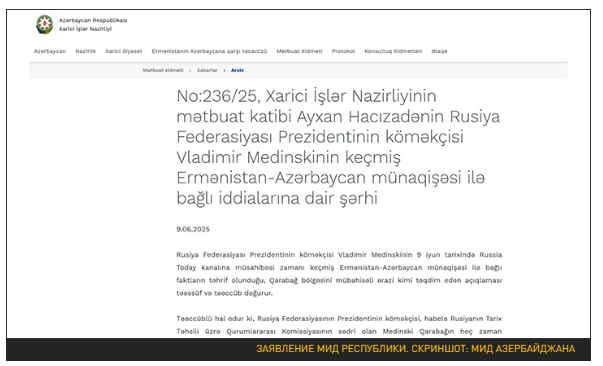603x366 pixels.
Task: Click the first article paragraph about Medinski
Action: pos(339,274)
